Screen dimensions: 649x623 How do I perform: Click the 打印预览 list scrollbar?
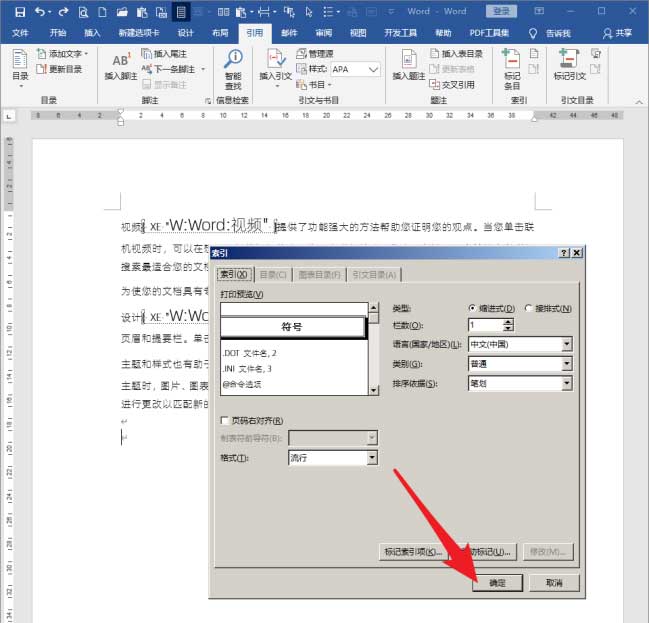375,350
